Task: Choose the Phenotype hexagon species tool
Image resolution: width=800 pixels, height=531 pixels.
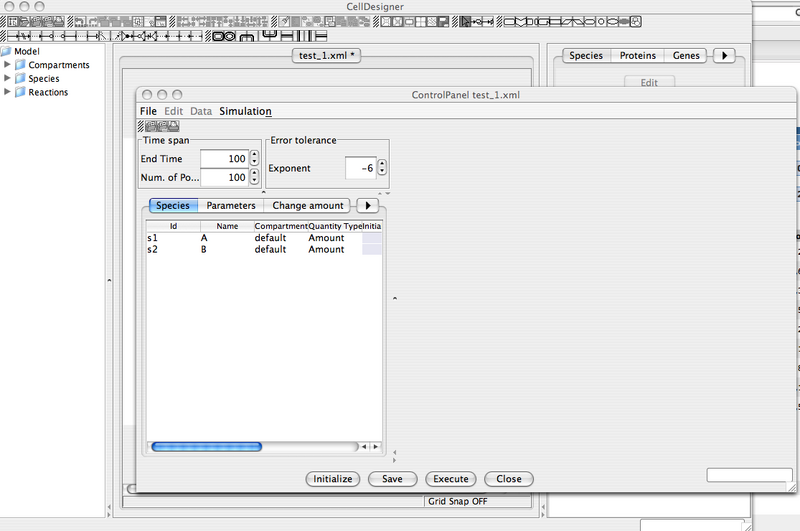Action: [x=590, y=21]
